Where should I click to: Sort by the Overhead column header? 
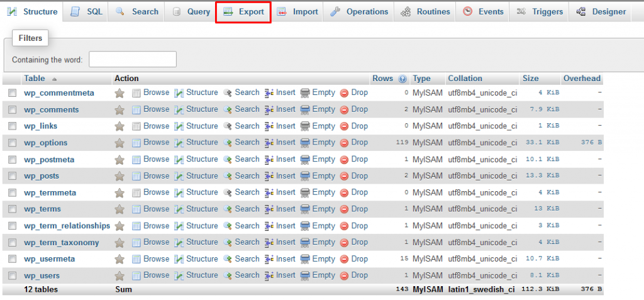[x=582, y=79]
